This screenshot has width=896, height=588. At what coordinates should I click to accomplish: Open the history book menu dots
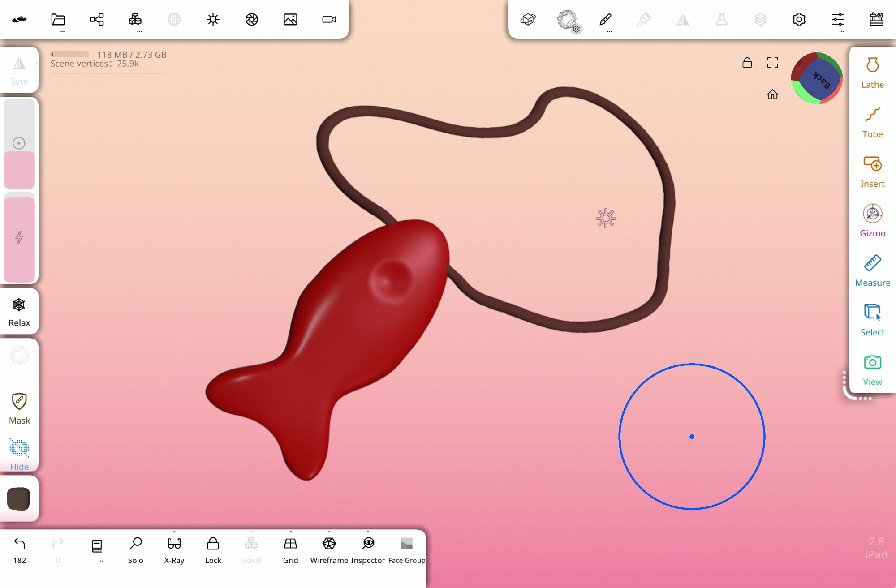click(100, 561)
